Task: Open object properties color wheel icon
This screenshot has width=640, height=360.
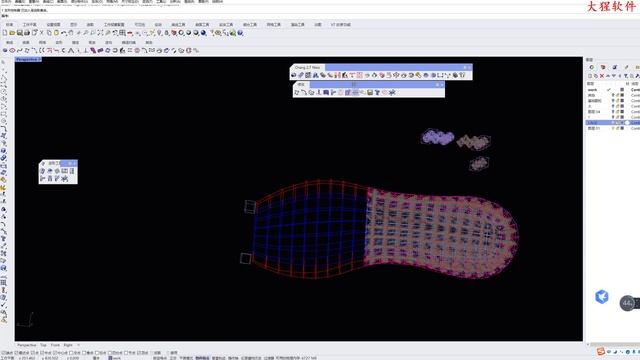Action: click(181, 33)
